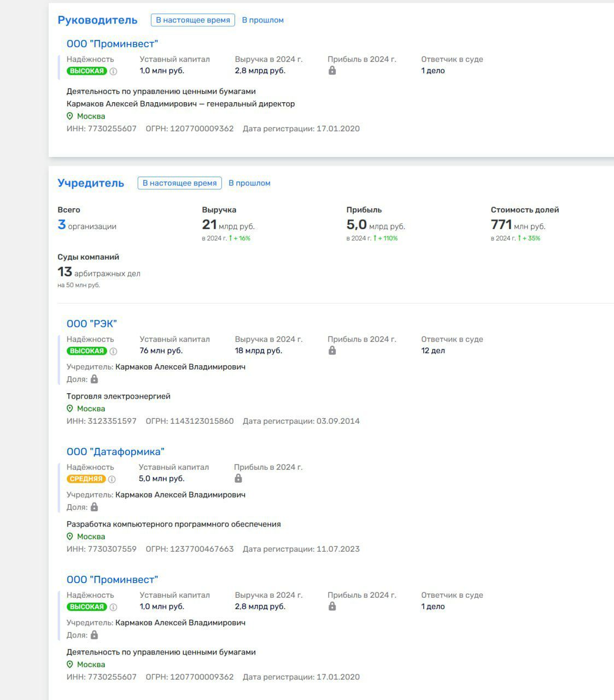Select В настоящее время tab in Учредитель

[180, 183]
